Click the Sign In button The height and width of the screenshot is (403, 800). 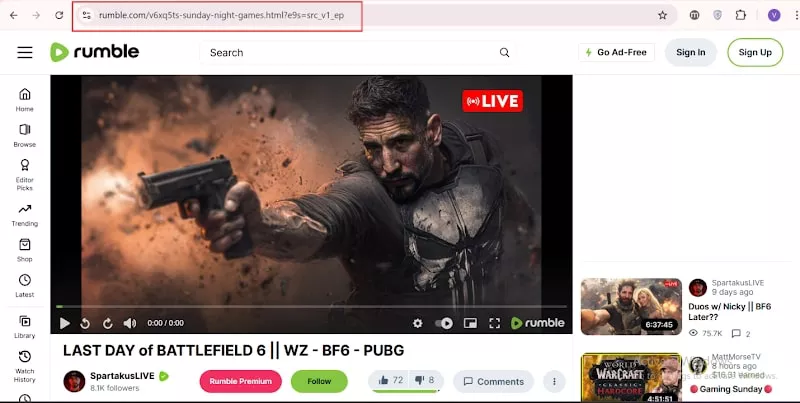(x=691, y=52)
